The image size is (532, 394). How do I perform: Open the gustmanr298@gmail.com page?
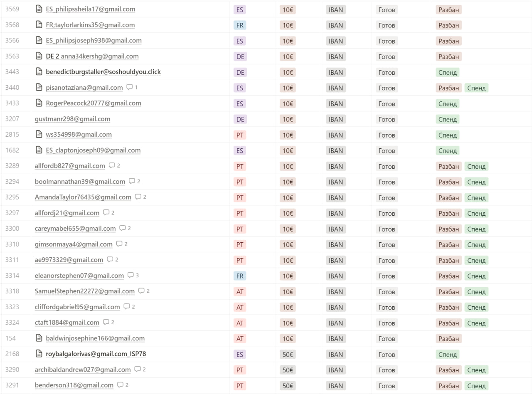coord(73,119)
